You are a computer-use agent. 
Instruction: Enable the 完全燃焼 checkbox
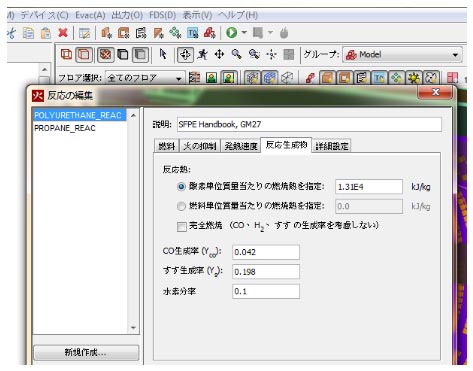pos(182,227)
